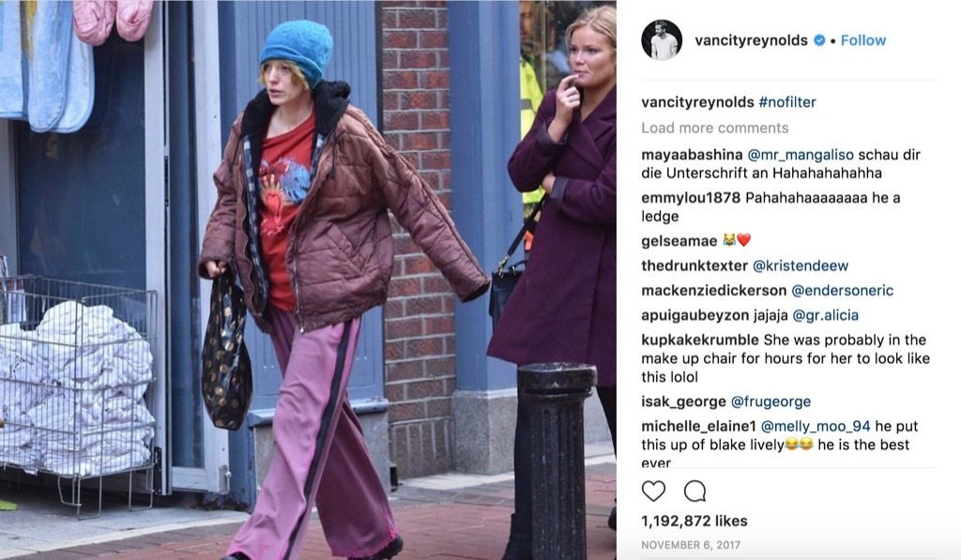Viewport: 961px width, 560px height.
Task: Expand Load more comments
Action: [714, 129]
